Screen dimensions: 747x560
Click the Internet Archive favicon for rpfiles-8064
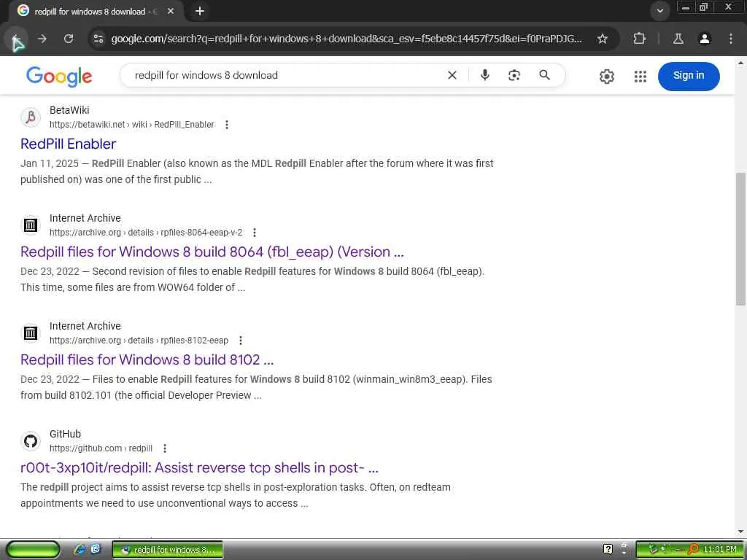31,225
